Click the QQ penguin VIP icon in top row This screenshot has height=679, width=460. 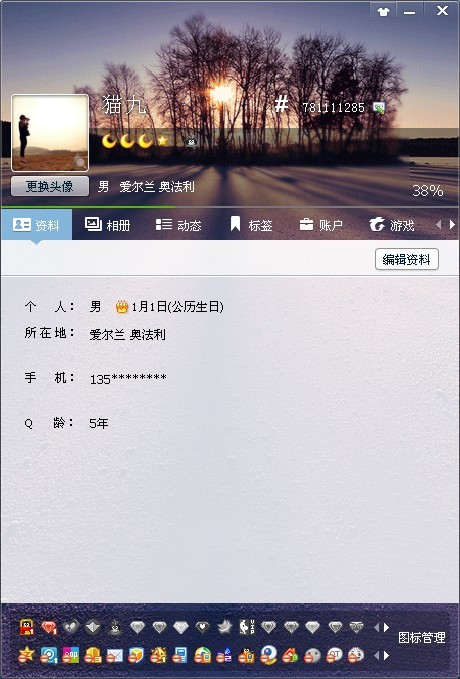point(27,627)
